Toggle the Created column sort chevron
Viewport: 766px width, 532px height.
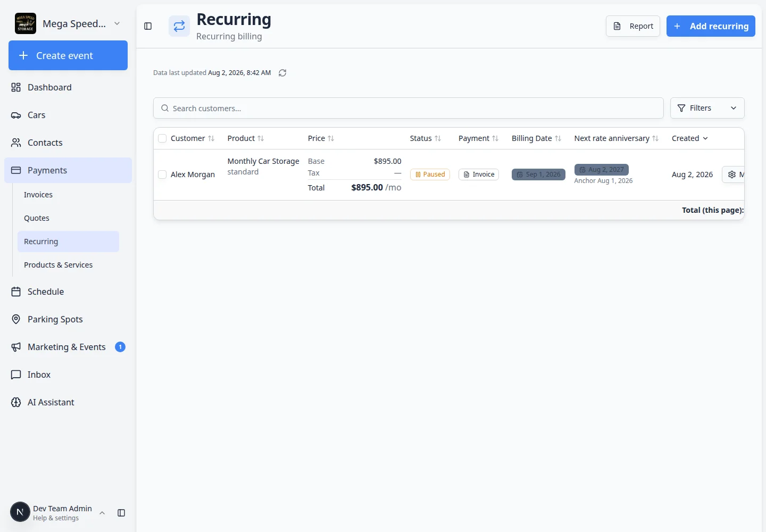click(x=705, y=138)
